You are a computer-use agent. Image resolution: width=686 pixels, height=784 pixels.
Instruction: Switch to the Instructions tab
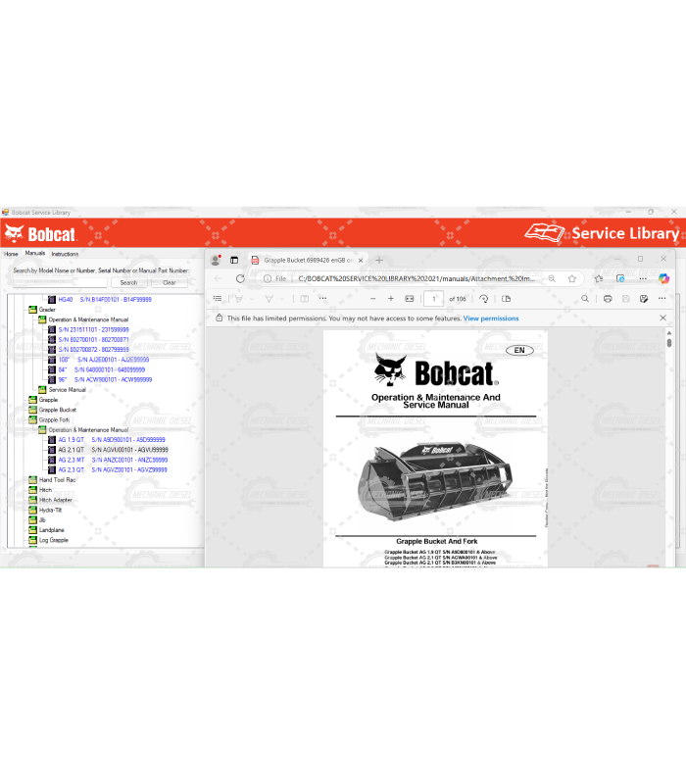click(64, 254)
